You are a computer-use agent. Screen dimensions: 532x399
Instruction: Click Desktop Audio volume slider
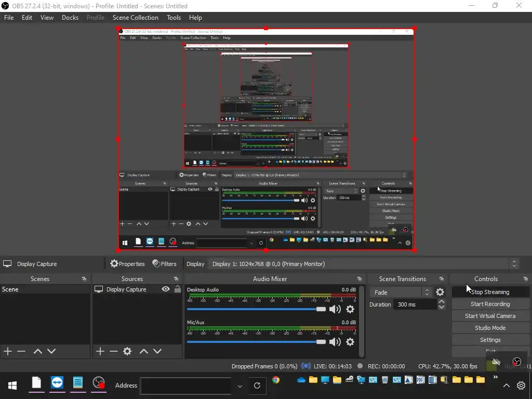click(x=256, y=309)
